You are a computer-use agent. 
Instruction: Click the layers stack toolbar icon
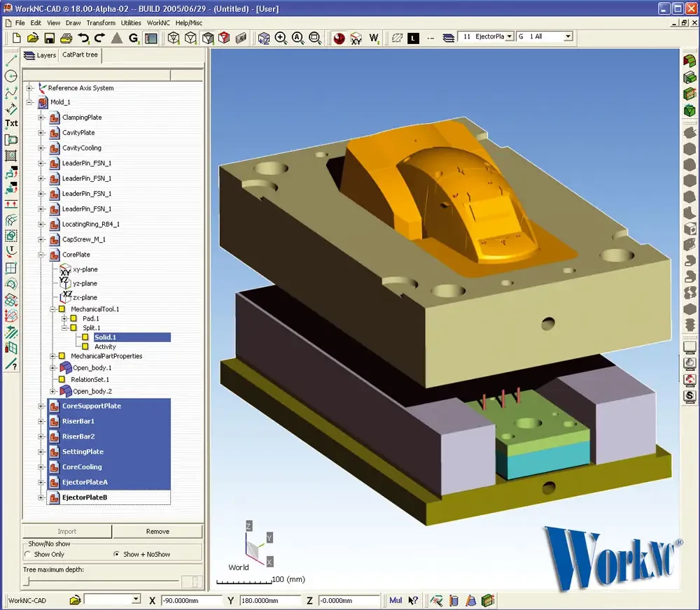coord(448,38)
